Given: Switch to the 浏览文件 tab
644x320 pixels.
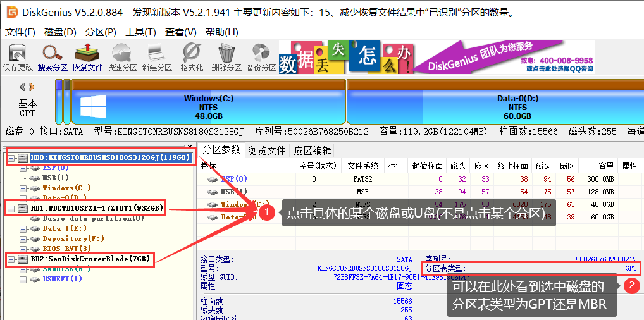Looking at the screenshot, I should 266,151.
